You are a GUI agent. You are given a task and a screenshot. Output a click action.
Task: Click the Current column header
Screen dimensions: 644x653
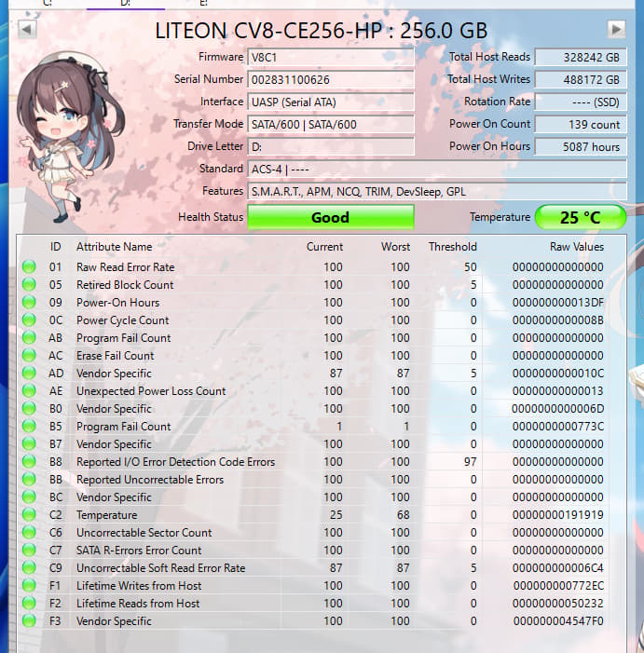pyautogui.click(x=324, y=247)
